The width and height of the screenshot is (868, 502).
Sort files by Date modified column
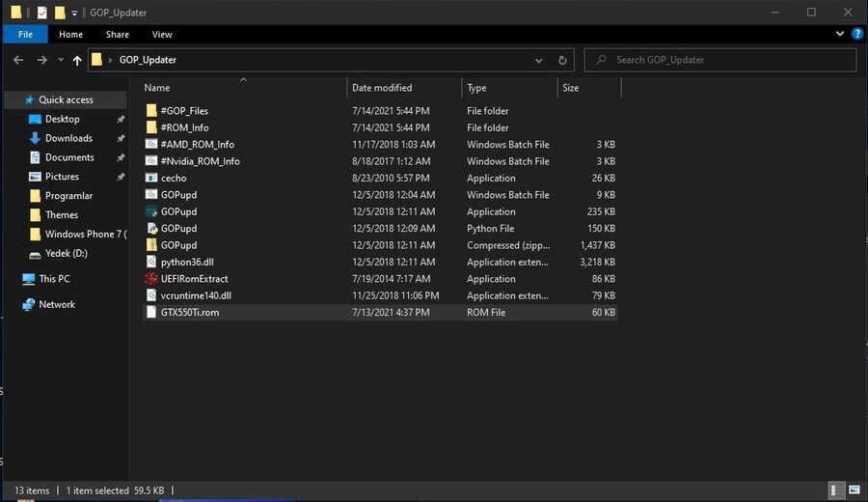(382, 88)
